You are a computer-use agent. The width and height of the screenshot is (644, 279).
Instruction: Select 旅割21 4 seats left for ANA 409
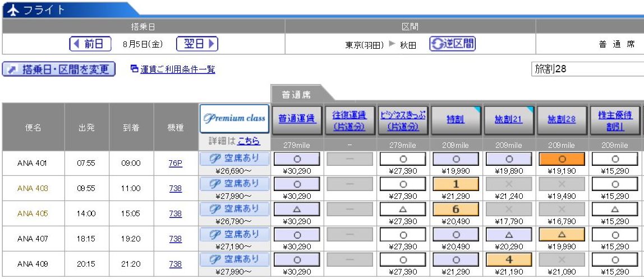[x=509, y=260]
